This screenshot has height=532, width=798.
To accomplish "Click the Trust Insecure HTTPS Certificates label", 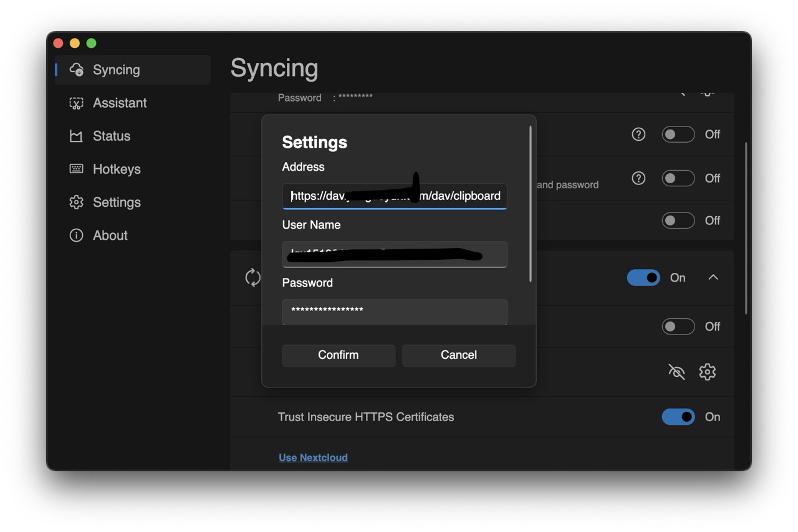I will pos(366,417).
